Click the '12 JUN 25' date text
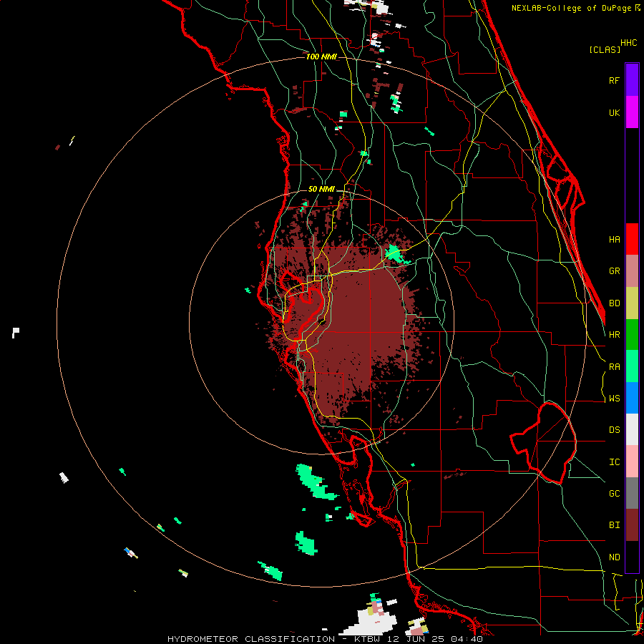This screenshot has height=644, width=644. 416,639
